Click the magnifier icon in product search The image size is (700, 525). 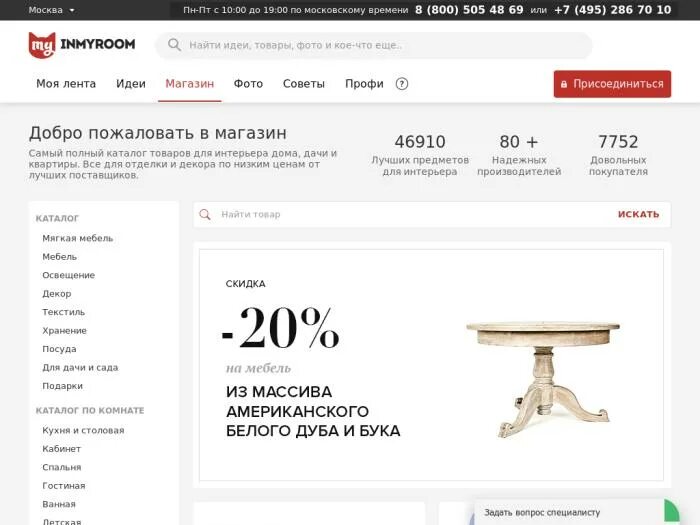(205, 214)
